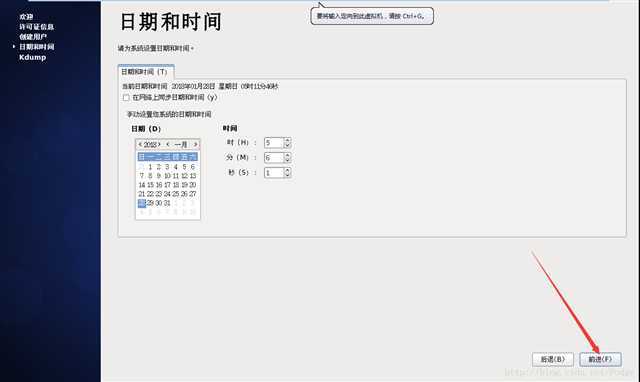640x382 pixels.
Task: Pick day 4 in the calendar
Action: click(176, 167)
